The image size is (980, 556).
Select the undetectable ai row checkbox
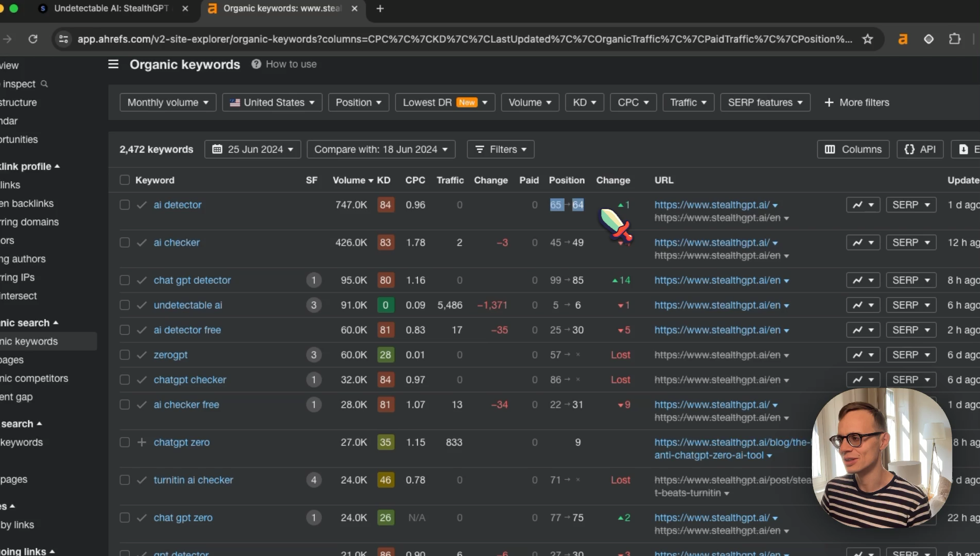click(124, 305)
